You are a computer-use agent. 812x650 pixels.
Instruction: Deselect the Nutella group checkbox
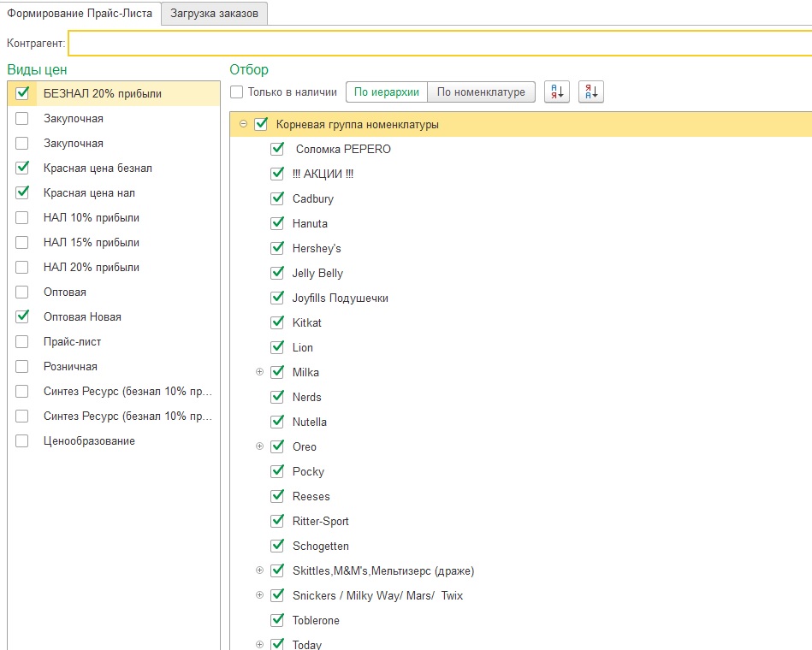point(277,422)
